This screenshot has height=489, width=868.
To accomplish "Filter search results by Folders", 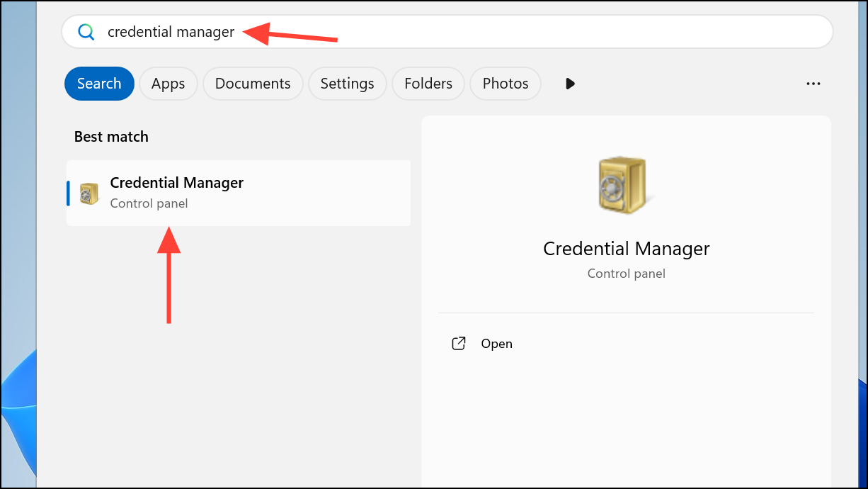I will click(428, 84).
